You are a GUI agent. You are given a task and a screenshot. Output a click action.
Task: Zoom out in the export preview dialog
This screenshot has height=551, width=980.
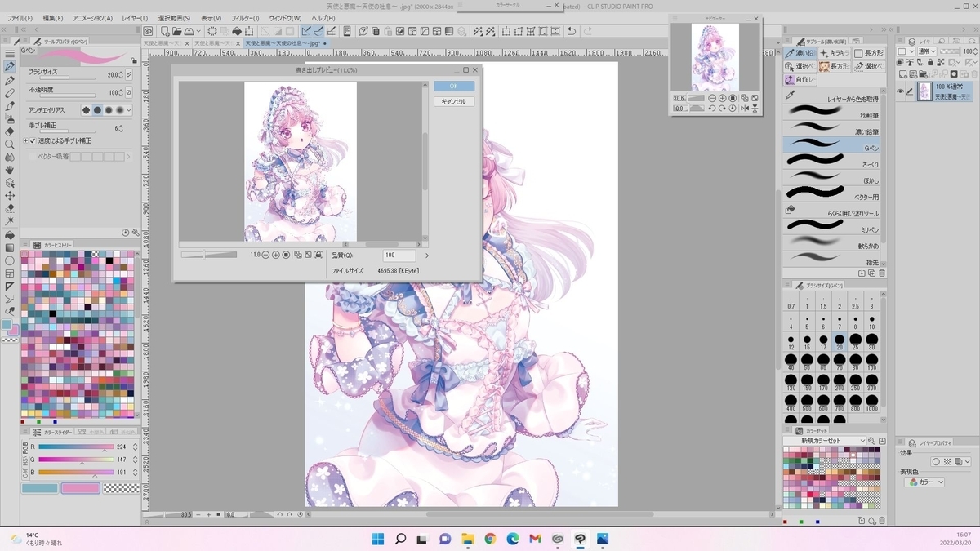pos(265,255)
